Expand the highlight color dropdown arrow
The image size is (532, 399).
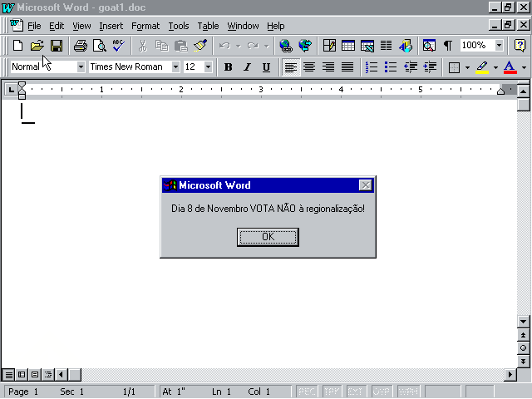[495, 67]
